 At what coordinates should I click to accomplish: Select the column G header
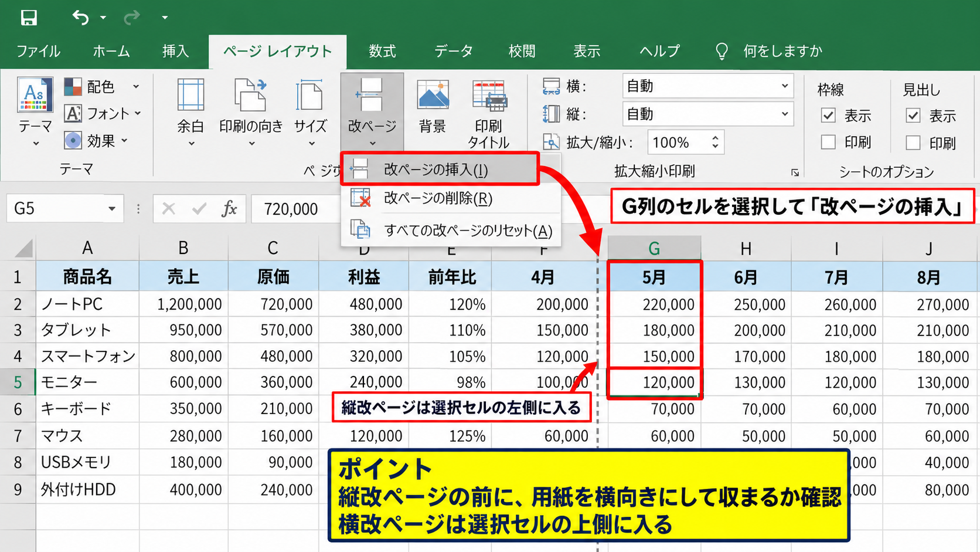click(654, 248)
